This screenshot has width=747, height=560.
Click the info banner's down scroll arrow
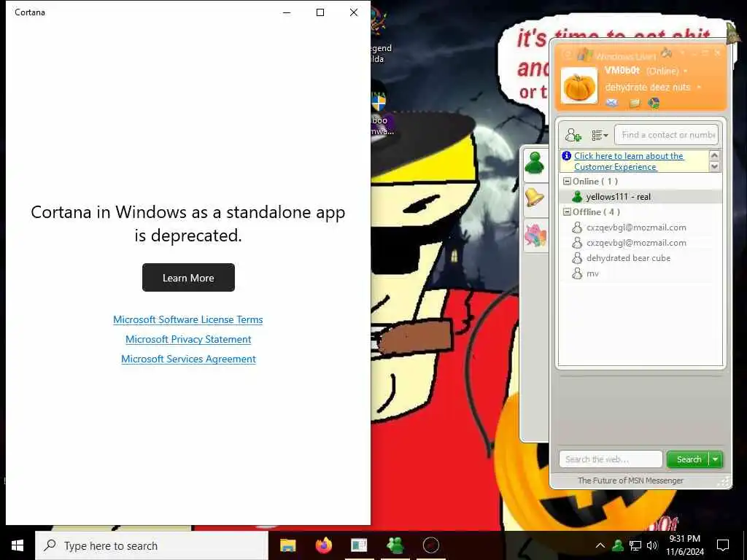coord(714,167)
